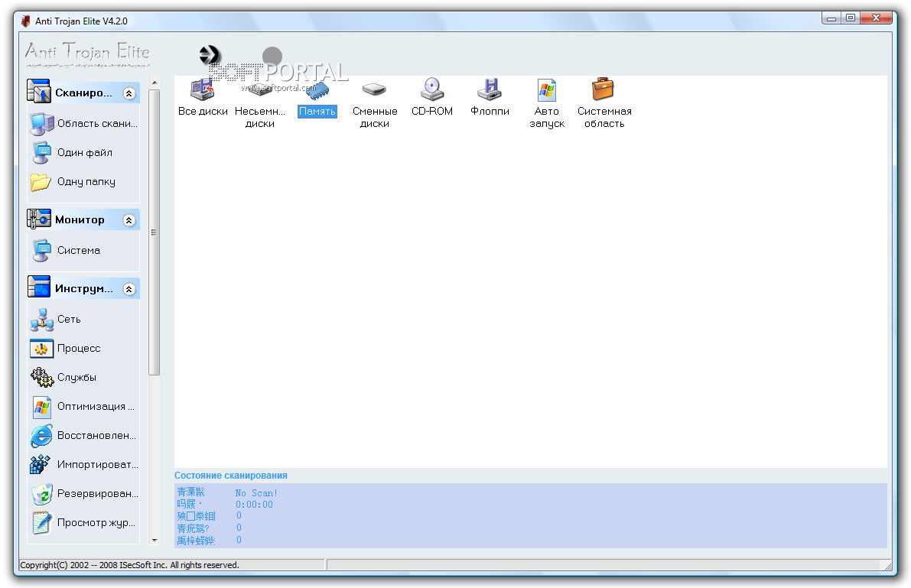Open the Процесс tool link
The width and height of the screenshot is (911, 588).
[x=79, y=349]
